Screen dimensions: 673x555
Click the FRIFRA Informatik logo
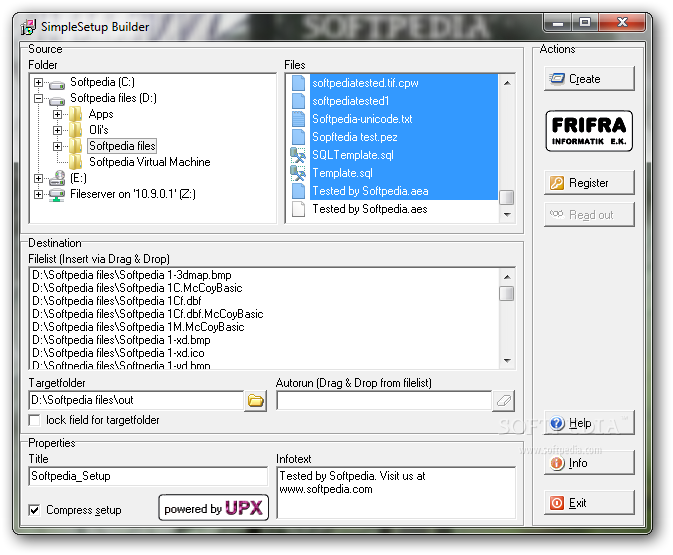pos(589,131)
